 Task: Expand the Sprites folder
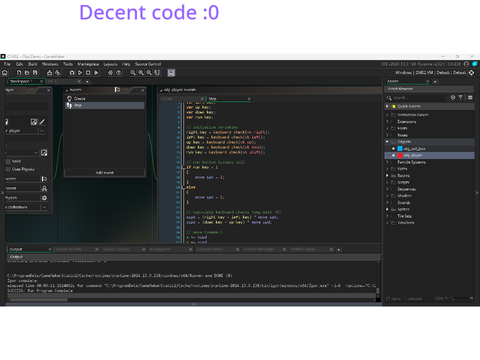(x=387, y=209)
